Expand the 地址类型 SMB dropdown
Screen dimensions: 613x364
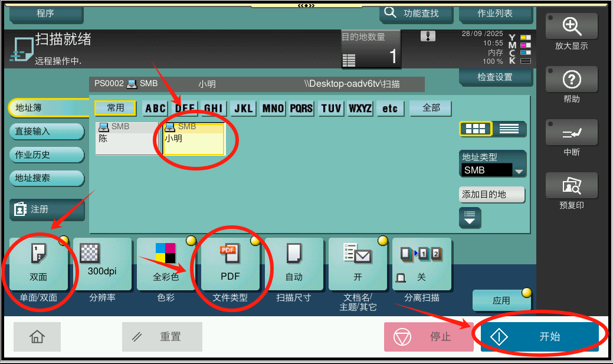coord(519,171)
